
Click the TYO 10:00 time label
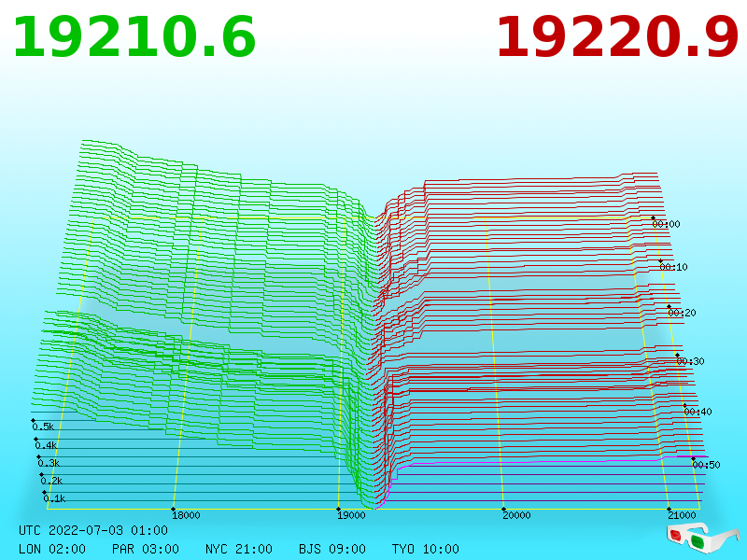click(426, 549)
